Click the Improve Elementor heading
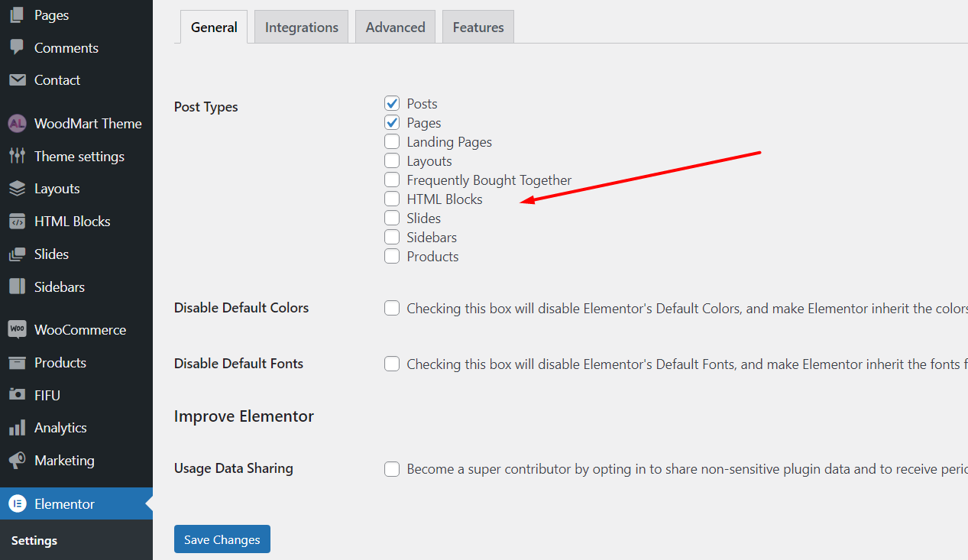968x560 pixels. [244, 416]
